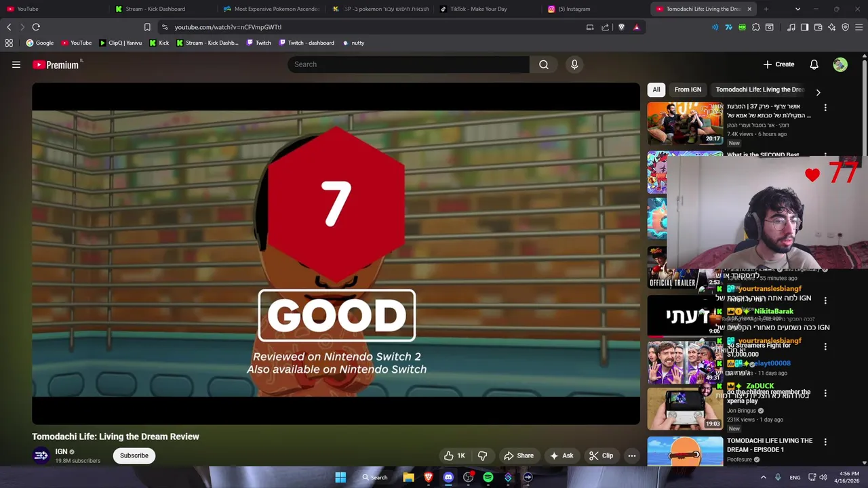Viewport: 868px width, 488px height.
Task: Open Spotify from the taskbar
Action: coord(488,477)
